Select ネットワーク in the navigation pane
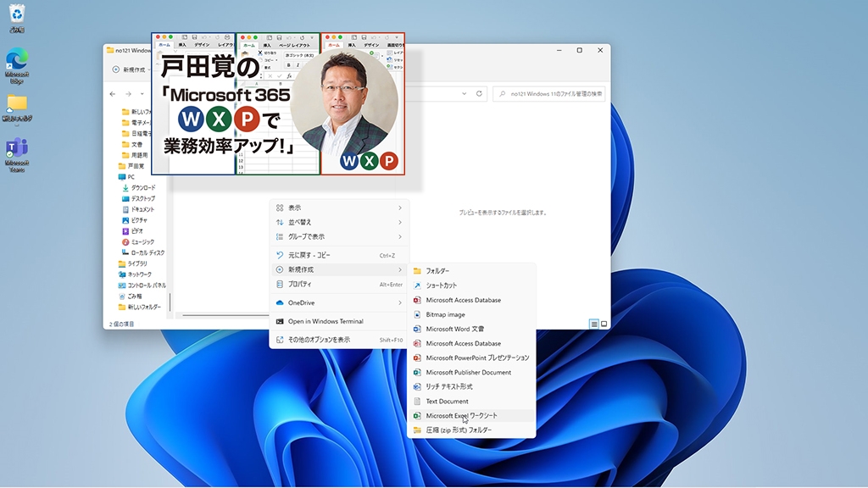868x488 pixels. click(x=135, y=274)
